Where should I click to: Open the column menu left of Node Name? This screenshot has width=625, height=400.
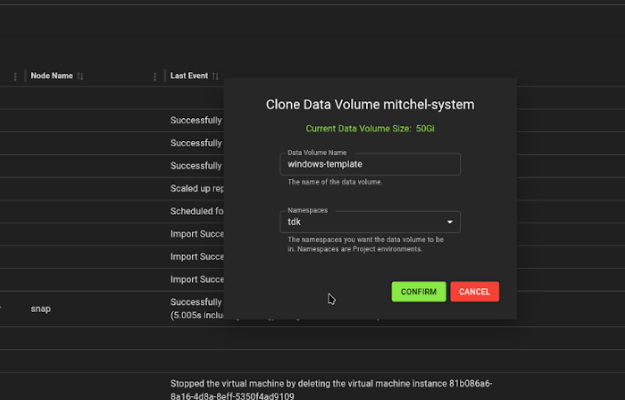pyautogui.click(x=15, y=76)
